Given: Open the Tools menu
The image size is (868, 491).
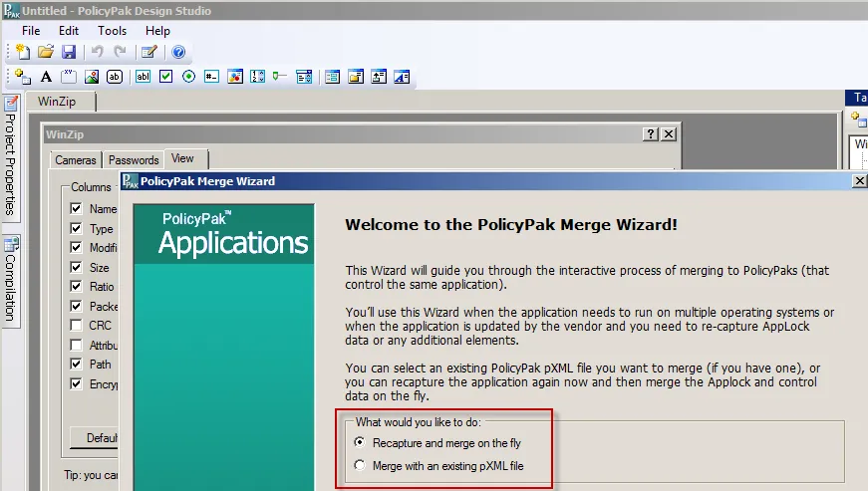Looking at the screenshot, I should coord(113,31).
